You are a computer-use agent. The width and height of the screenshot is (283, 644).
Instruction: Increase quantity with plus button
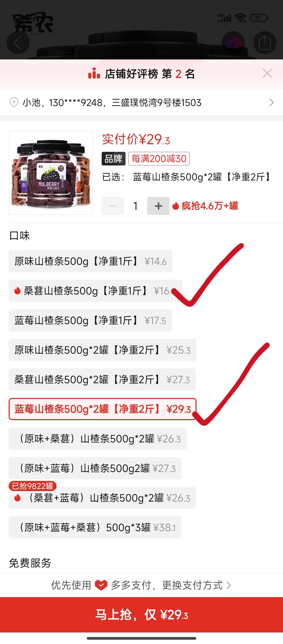coord(158,206)
